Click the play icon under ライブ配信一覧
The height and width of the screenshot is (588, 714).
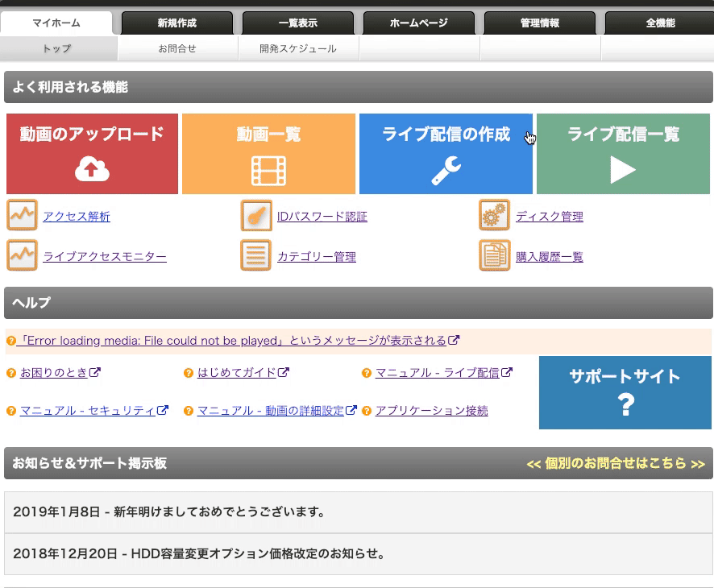[623, 171]
